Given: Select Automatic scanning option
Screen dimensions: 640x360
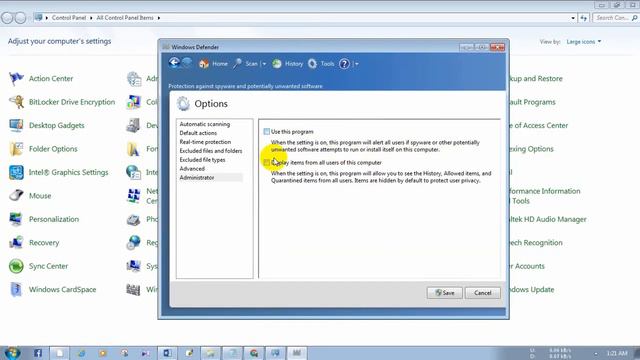Looking at the screenshot, I should tap(204, 124).
